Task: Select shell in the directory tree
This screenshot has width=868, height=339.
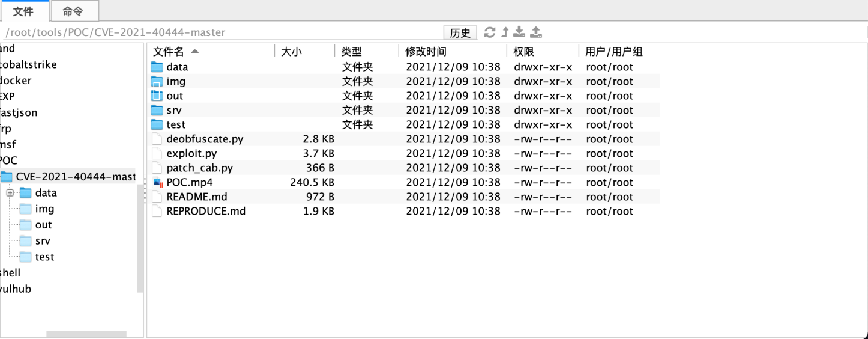Action: (10, 273)
